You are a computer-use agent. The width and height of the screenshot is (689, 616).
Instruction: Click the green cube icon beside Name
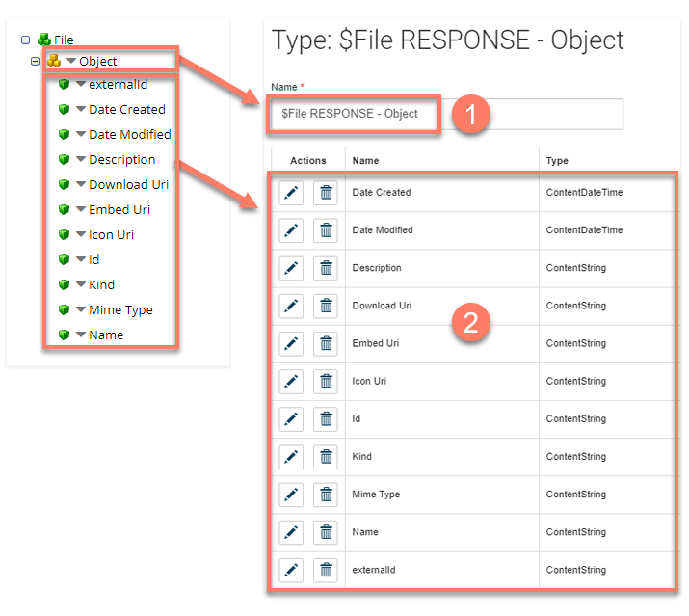pyautogui.click(x=65, y=335)
